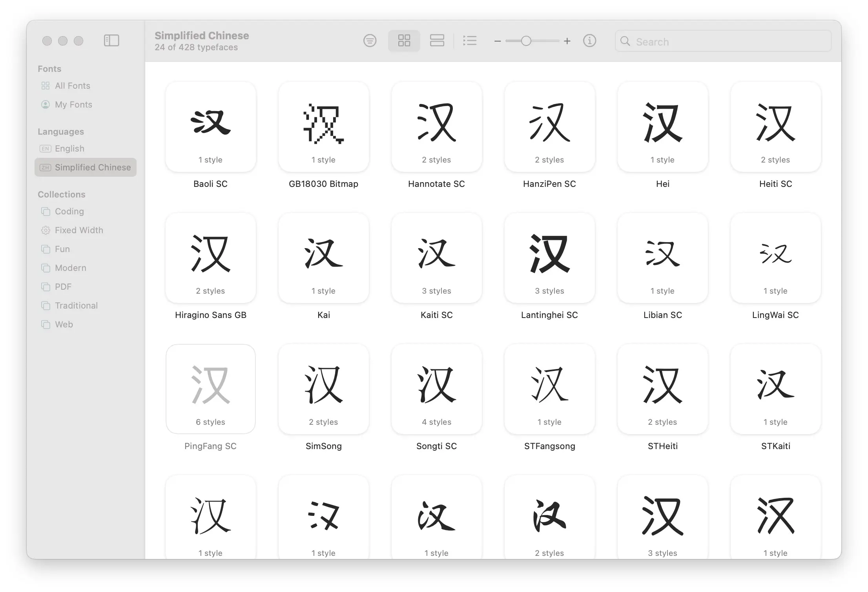Open the Fun collection
The height and width of the screenshot is (592, 868).
86,249
